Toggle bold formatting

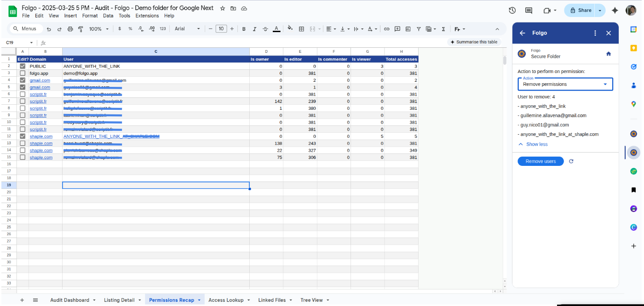244,29
